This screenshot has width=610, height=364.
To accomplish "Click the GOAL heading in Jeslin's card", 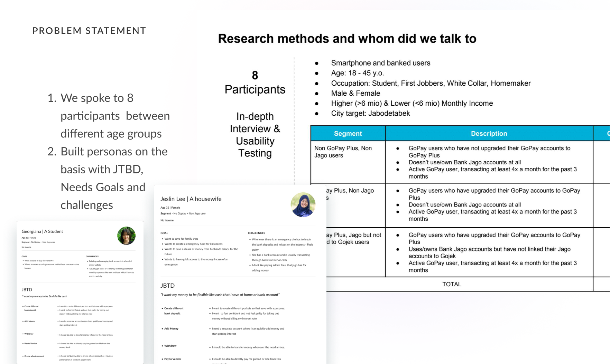I will (164, 233).
